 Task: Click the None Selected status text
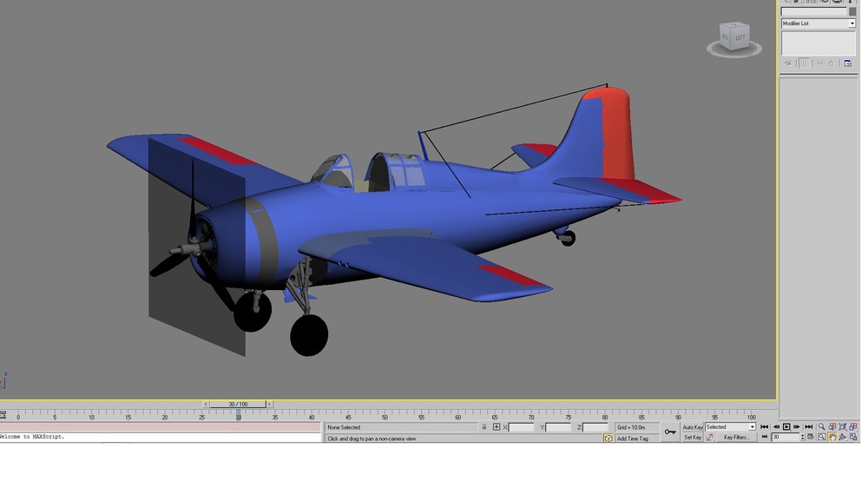click(x=344, y=427)
